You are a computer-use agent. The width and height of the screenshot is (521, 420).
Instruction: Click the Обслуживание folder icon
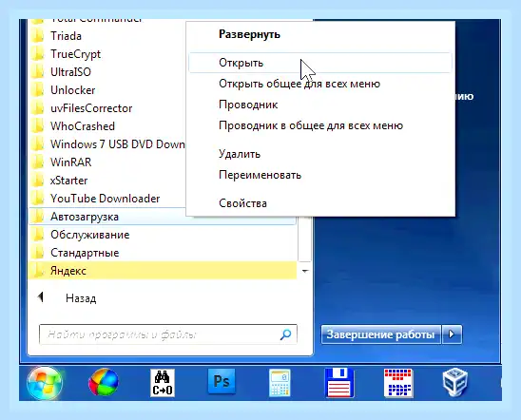(x=37, y=235)
